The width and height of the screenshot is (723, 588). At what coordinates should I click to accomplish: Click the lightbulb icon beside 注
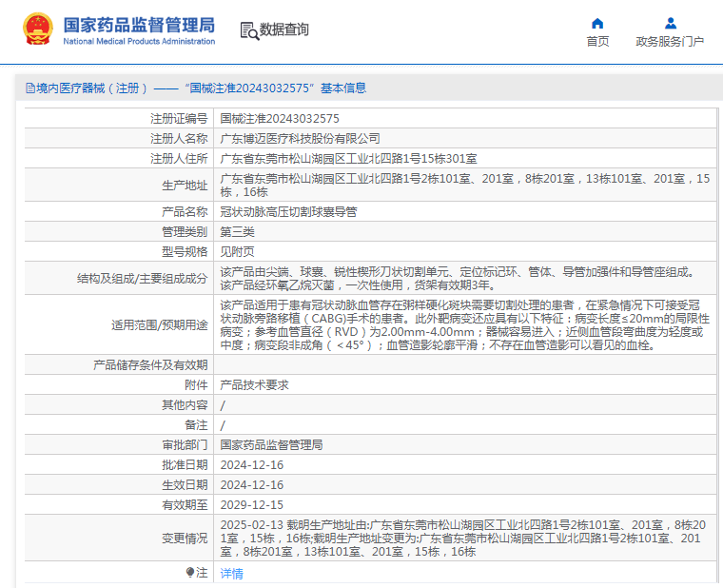click(x=190, y=573)
